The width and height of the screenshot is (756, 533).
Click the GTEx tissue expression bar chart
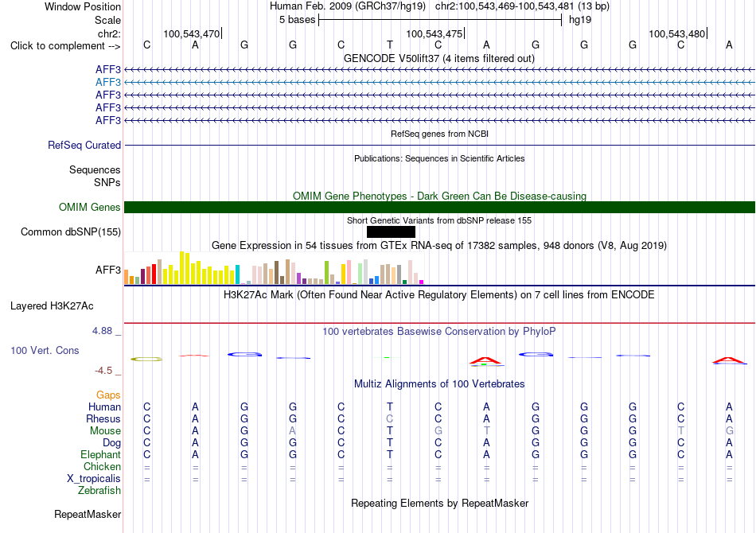(274, 268)
